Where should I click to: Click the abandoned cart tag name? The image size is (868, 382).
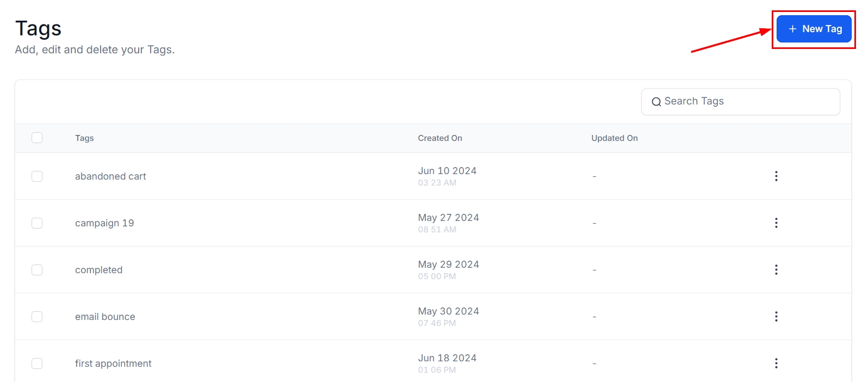110,176
